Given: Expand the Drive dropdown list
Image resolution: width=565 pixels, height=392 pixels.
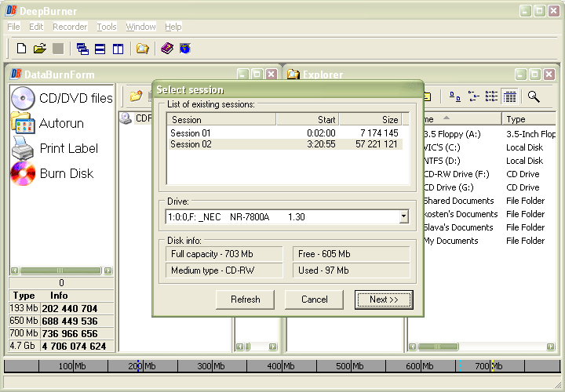Looking at the screenshot, I should [403, 216].
